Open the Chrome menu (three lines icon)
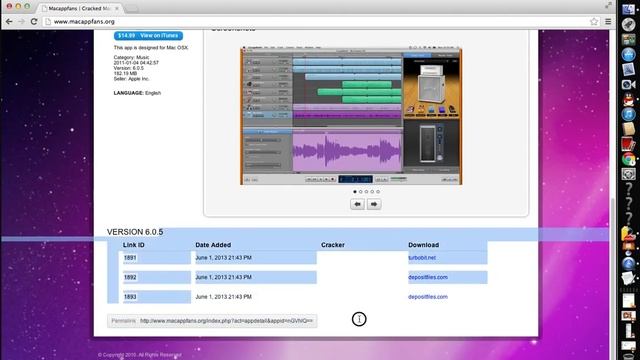Viewport: 640px width, 360px height. (x=608, y=22)
